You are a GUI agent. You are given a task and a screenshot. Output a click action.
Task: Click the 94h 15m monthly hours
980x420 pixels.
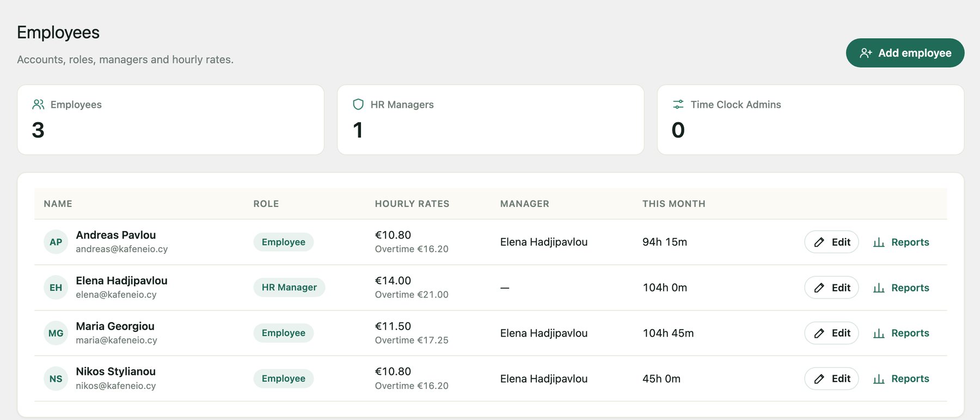665,242
